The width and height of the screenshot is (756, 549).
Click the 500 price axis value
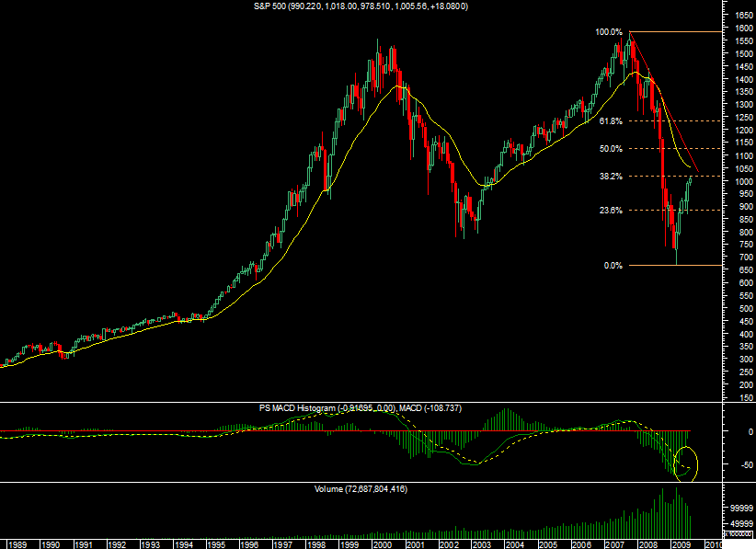(747, 308)
